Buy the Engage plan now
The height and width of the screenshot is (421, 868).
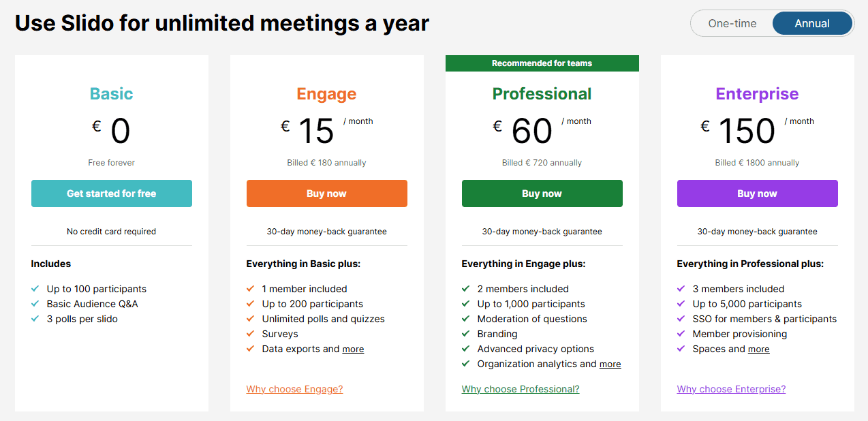[327, 193]
